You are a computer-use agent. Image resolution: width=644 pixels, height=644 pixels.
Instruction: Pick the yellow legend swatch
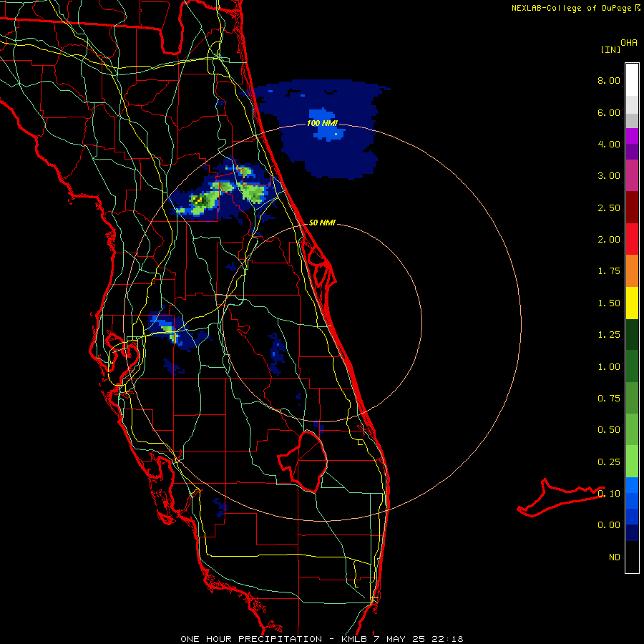[x=632, y=303]
